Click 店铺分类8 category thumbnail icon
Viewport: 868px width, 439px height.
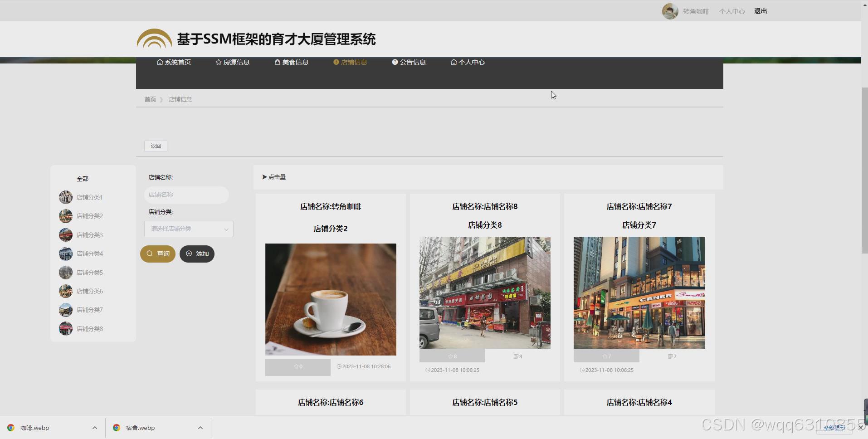[x=66, y=329]
